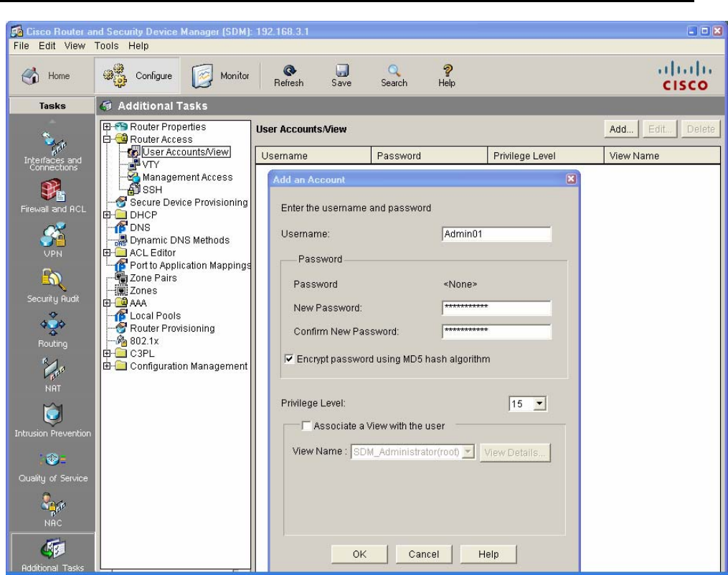728x575 pixels.
Task: Sort by the Username column header
Action: (313, 156)
